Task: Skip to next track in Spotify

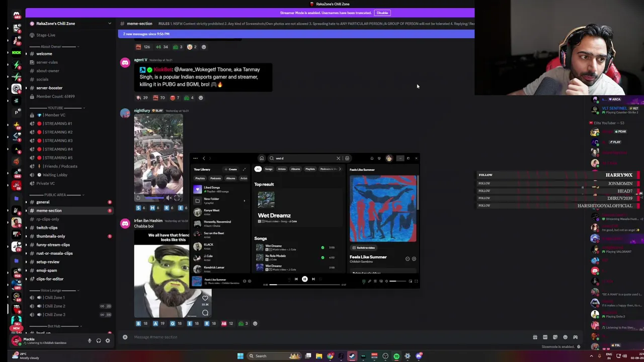Action: click(x=313, y=279)
